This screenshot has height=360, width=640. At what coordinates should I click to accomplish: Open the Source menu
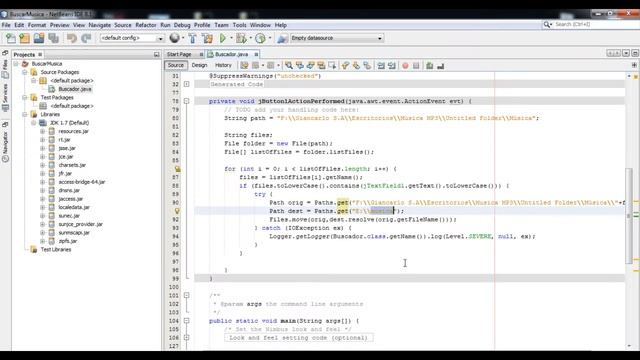123,25
